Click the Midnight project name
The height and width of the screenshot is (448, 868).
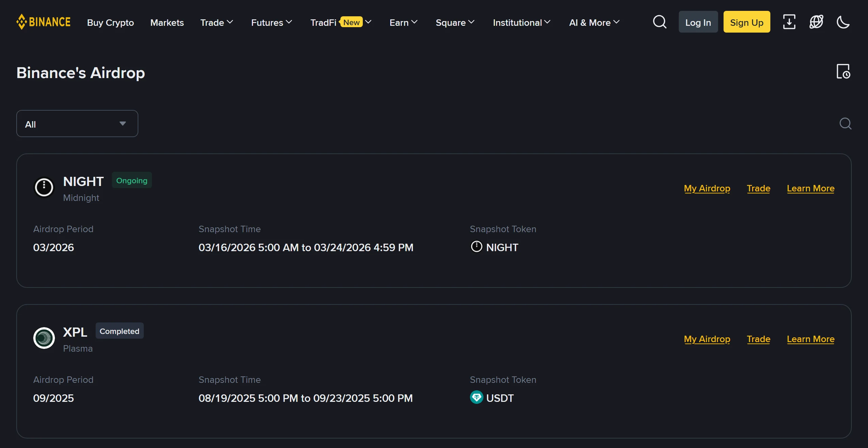point(81,198)
